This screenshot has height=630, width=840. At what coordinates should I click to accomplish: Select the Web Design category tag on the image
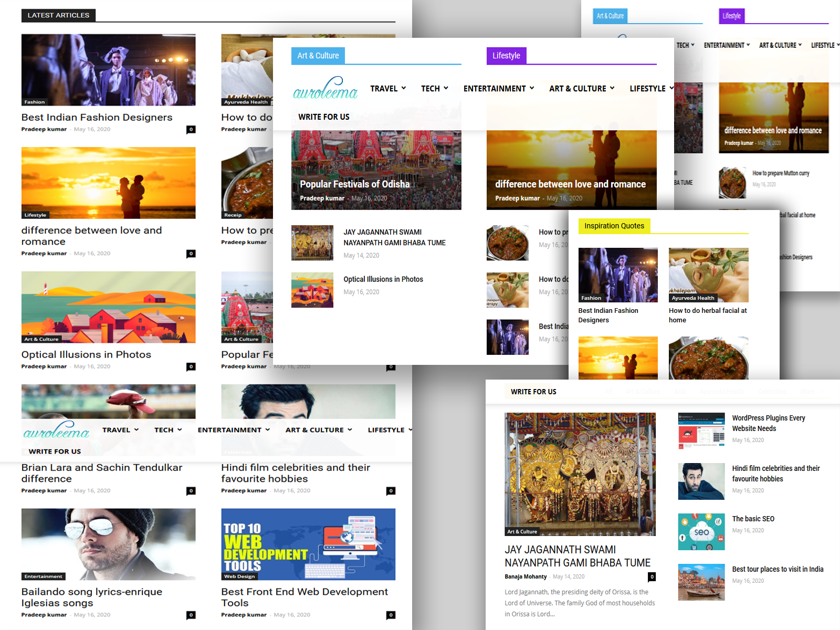[239, 576]
